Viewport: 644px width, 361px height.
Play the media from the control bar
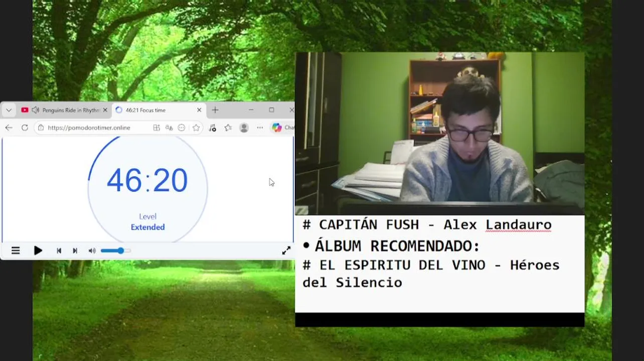38,251
